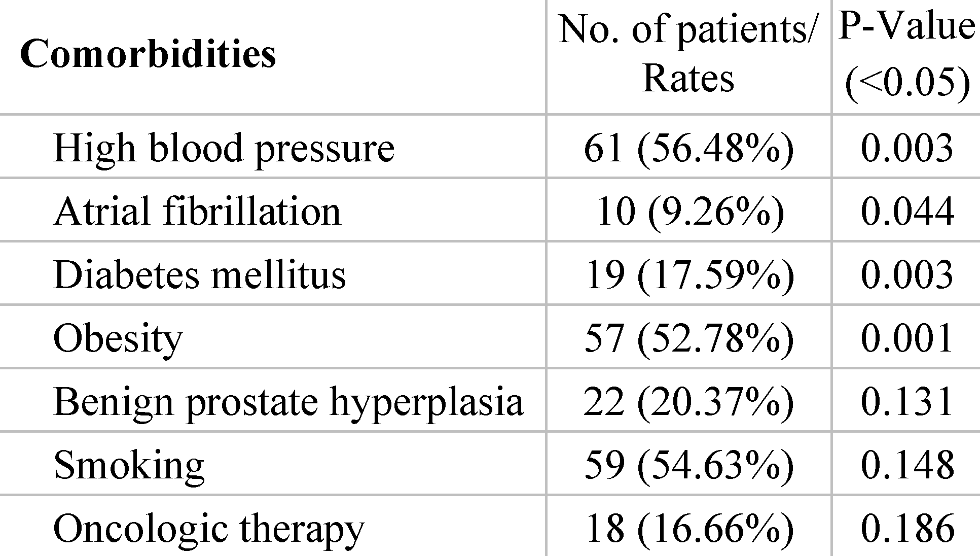
Task: Select the High blood pressure row label
Action: (224, 148)
